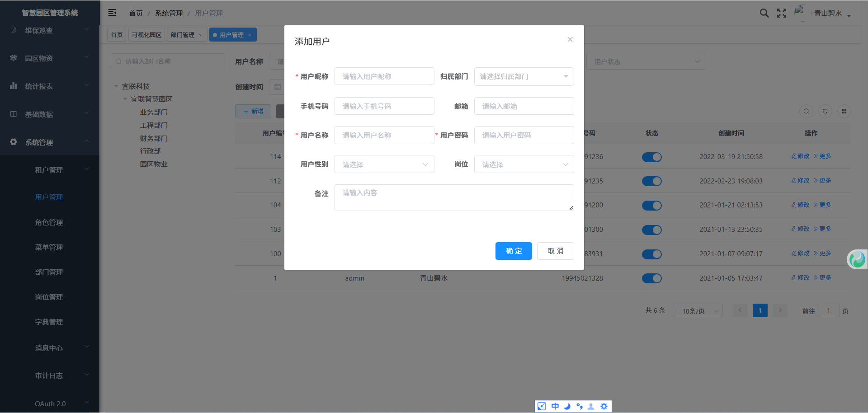Click the column display grid icon

844,111
